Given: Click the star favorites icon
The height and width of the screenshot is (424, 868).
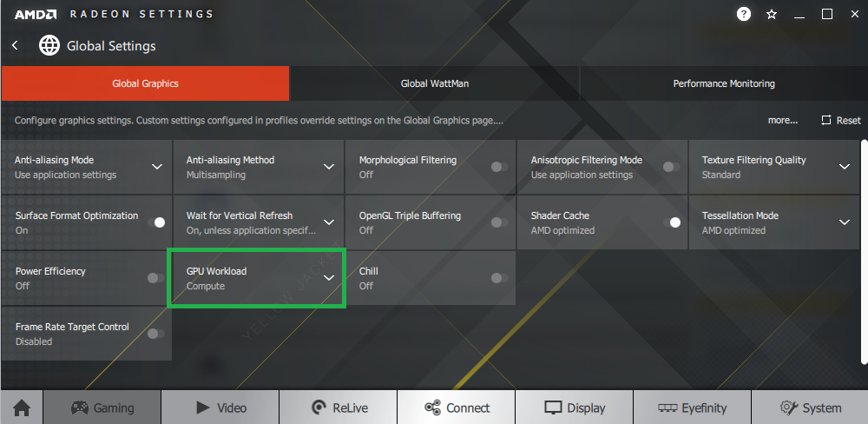Looking at the screenshot, I should click(x=772, y=15).
